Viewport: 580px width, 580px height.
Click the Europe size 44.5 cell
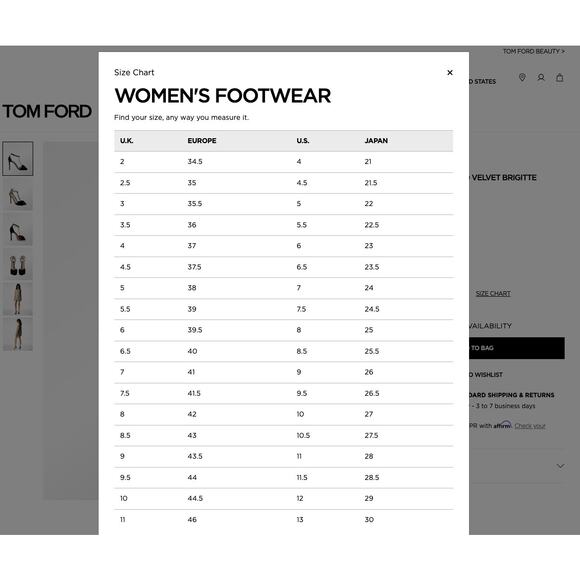[x=195, y=499]
